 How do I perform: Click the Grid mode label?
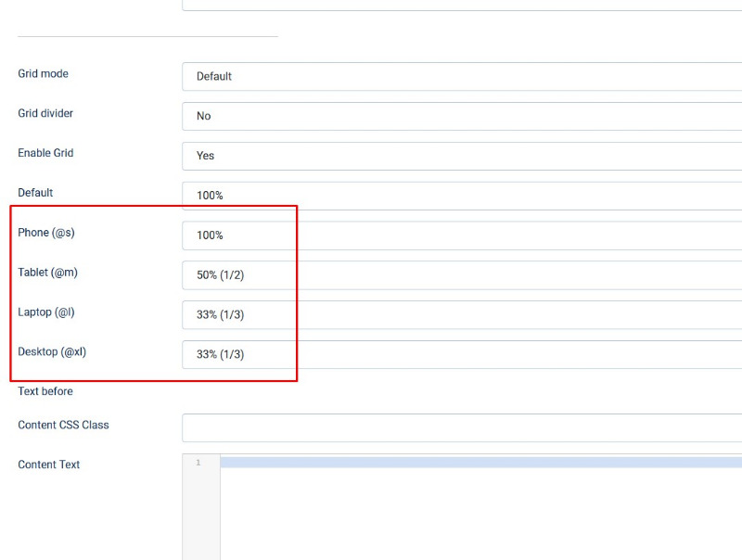tap(43, 74)
